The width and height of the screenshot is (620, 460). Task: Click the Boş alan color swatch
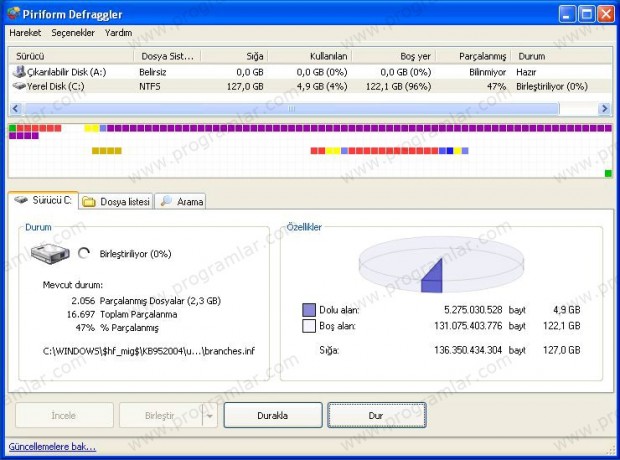[309, 326]
